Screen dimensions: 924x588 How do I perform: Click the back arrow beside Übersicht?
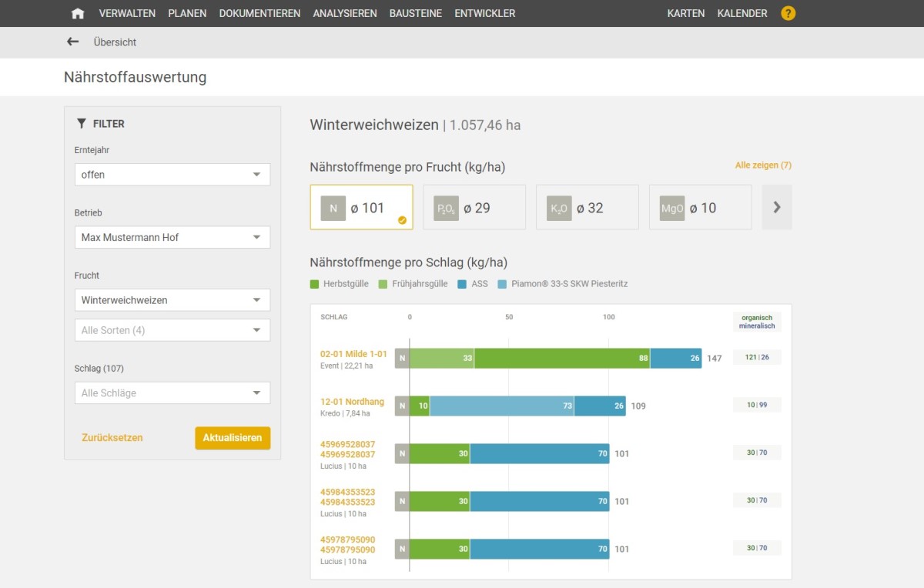coord(73,42)
